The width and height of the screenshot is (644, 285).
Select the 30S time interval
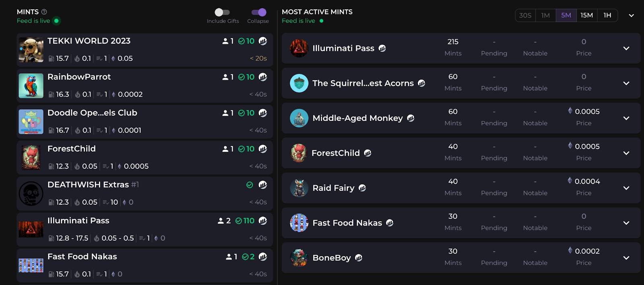pos(525,15)
